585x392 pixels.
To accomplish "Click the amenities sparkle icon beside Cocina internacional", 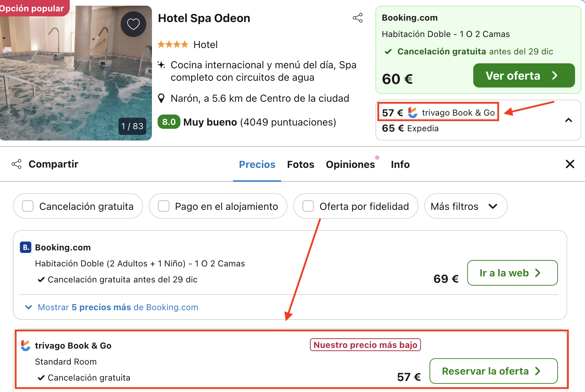I will [x=162, y=65].
